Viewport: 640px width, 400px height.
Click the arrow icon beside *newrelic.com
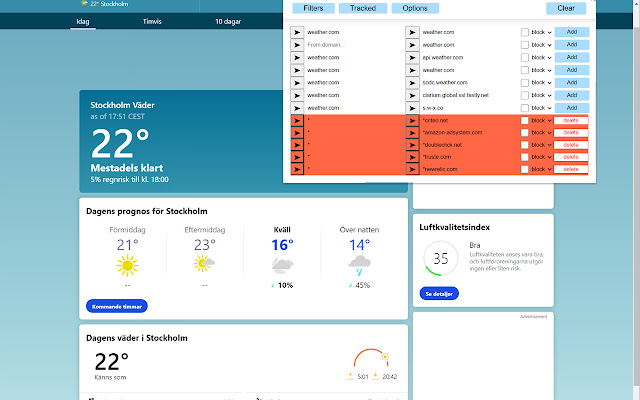click(x=412, y=169)
